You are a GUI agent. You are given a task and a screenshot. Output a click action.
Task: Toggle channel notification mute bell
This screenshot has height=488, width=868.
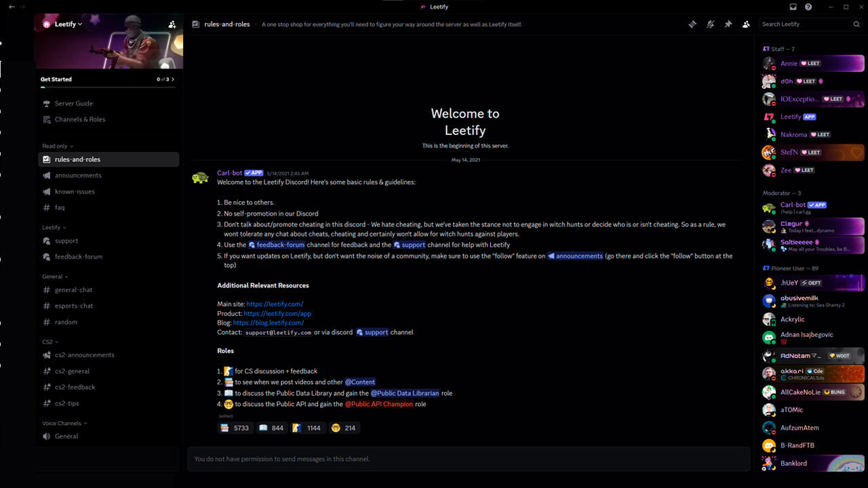[710, 24]
